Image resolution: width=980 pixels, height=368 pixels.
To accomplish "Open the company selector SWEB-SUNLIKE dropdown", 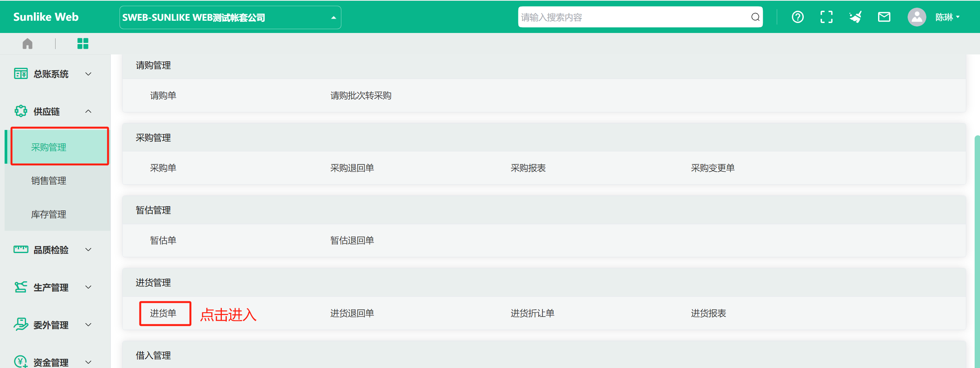I will tap(230, 18).
